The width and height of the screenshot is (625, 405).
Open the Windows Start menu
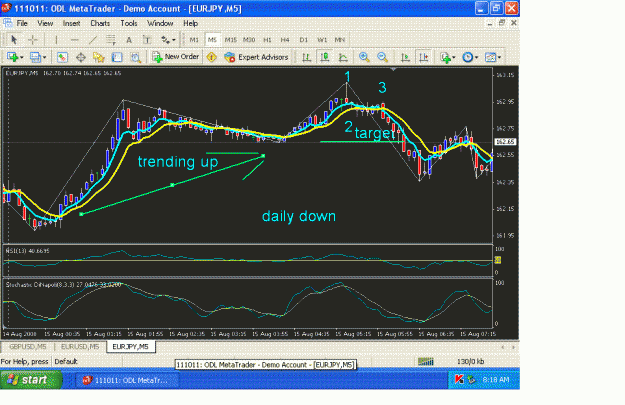coord(31,380)
